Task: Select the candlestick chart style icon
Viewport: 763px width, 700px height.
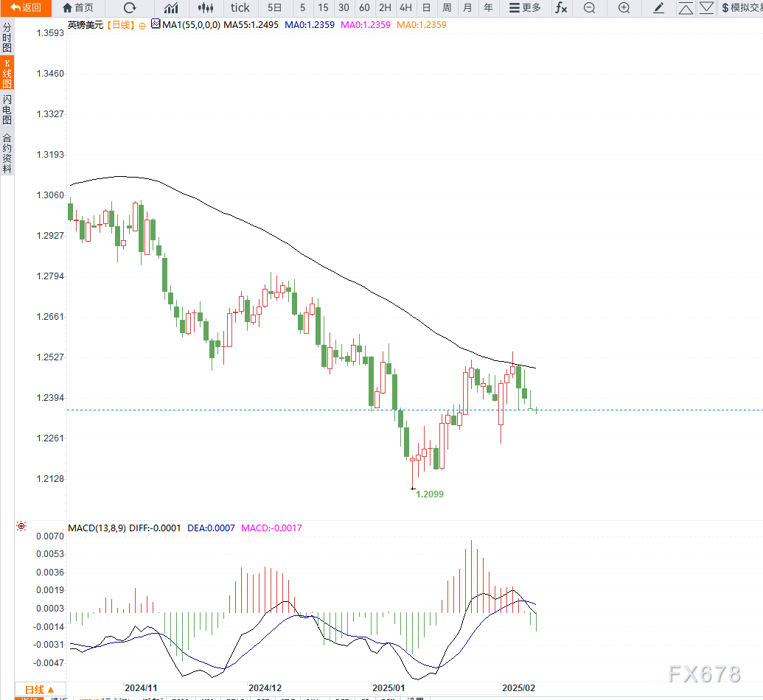Action: [x=206, y=8]
